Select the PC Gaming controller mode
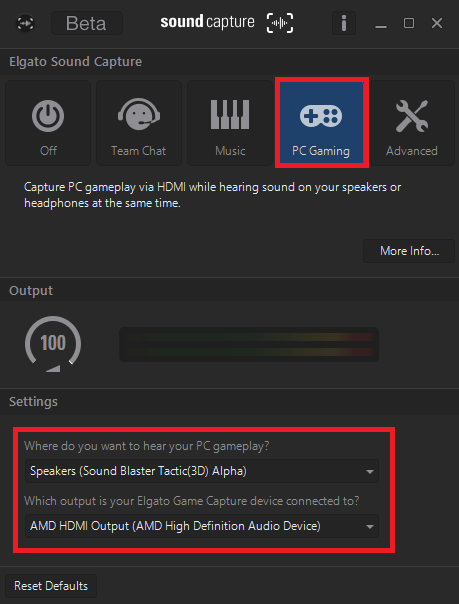Image resolution: width=459 pixels, height=604 pixels. tap(322, 122)
